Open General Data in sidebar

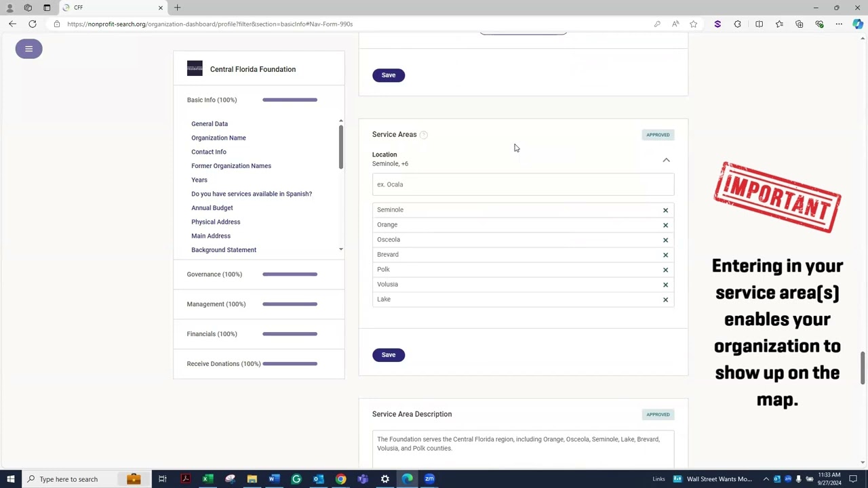point(210,124)
